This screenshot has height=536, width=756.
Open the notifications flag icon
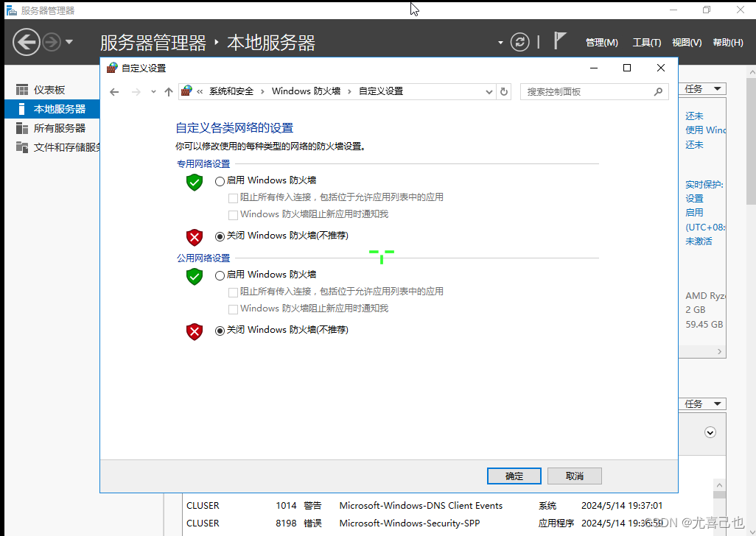[x=559, y=41]
